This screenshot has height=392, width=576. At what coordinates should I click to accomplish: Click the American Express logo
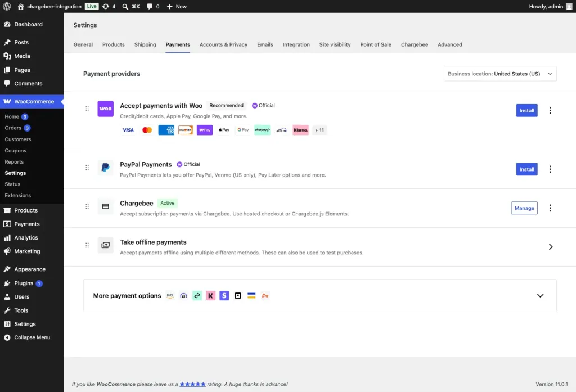(x=166, y=130)
